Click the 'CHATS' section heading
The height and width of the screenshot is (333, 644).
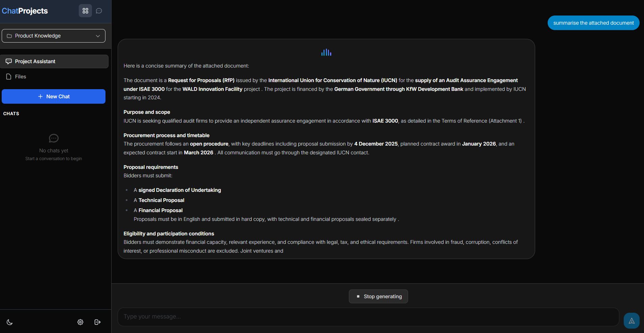(11, 114)
